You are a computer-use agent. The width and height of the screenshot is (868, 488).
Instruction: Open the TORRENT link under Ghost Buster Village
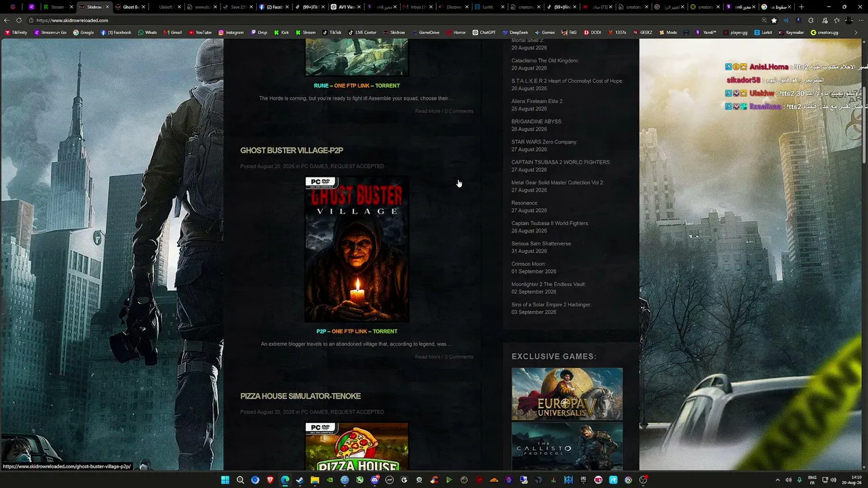point(385,331)
